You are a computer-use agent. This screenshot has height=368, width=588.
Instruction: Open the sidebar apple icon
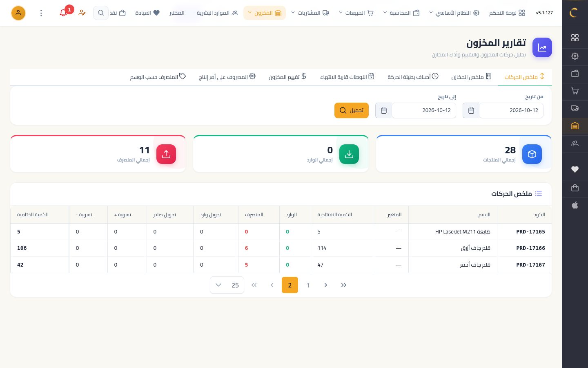(x=575, y=205)
